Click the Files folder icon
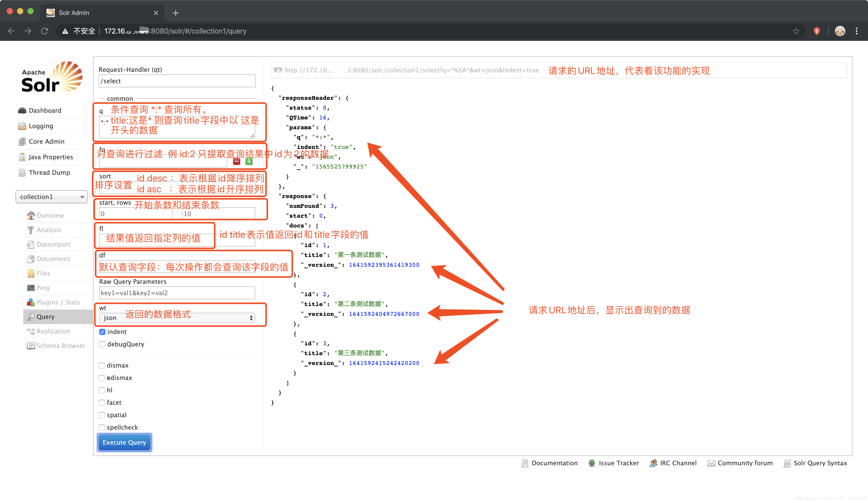Screen dimensions: 868x503 tap(31, 273)
